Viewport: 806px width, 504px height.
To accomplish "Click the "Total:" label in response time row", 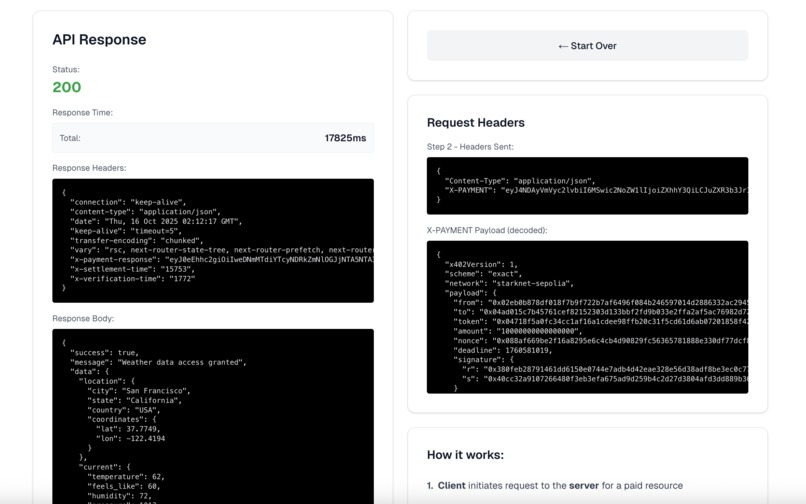I will click(70, 138).
